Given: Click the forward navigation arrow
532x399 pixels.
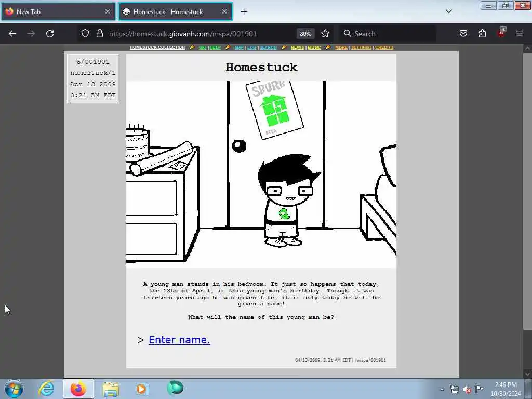Looking at the screenshot, I should click(31, 34).
